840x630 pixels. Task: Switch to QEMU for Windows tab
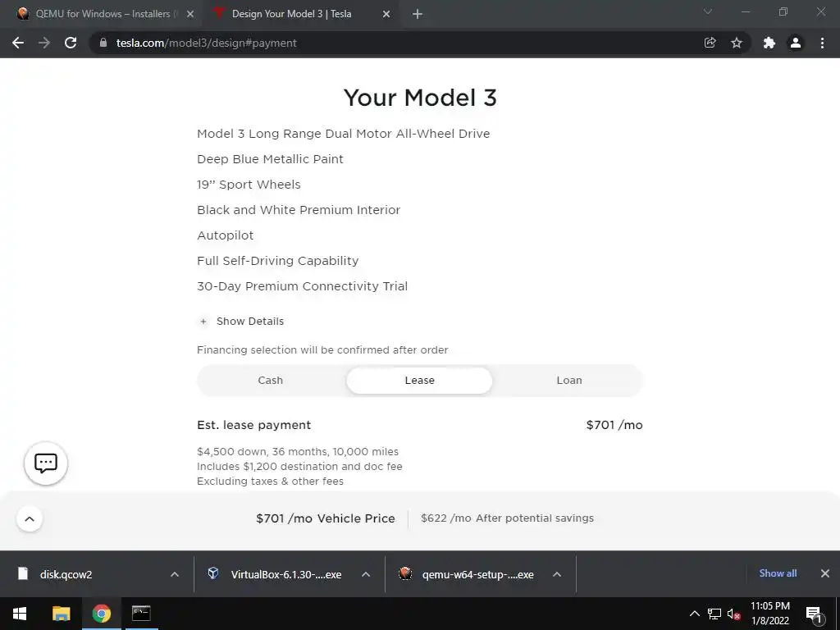pyautogui.click(x=102, y=14)
